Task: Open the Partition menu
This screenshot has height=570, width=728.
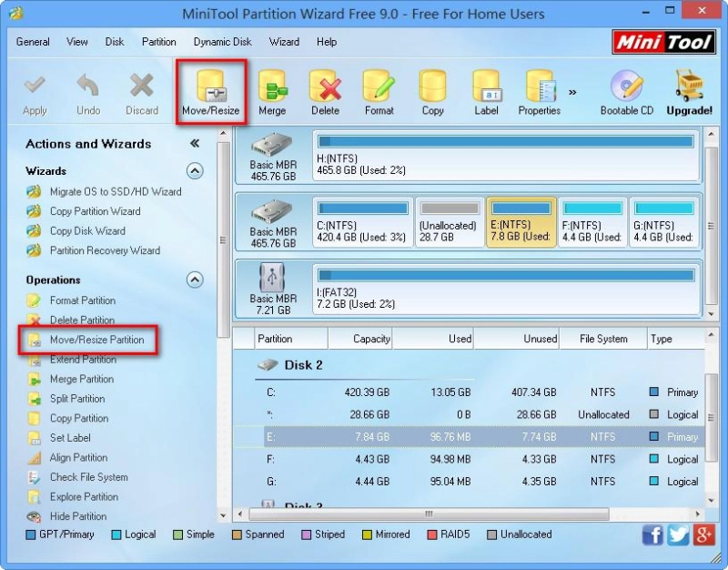Action: 158,41
